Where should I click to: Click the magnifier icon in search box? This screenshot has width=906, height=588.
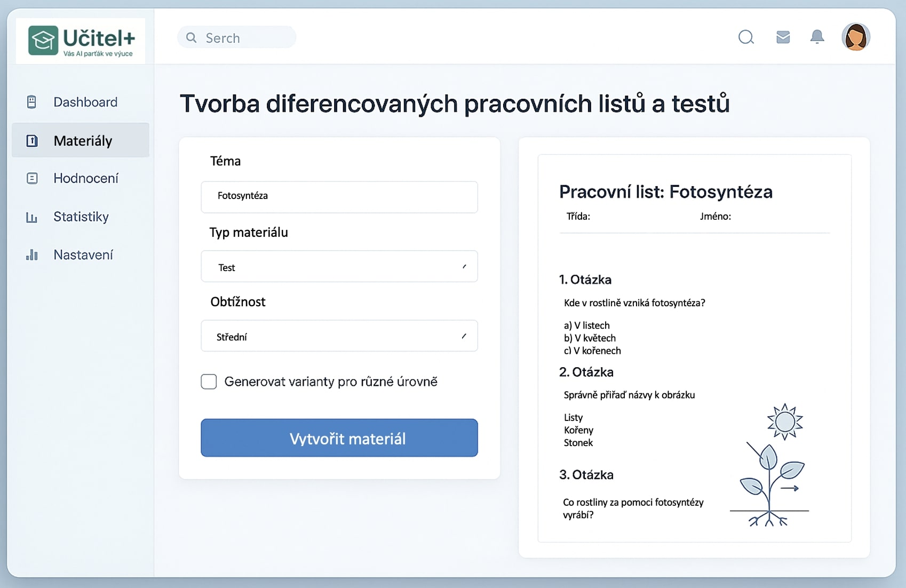[x=191, y=37]
